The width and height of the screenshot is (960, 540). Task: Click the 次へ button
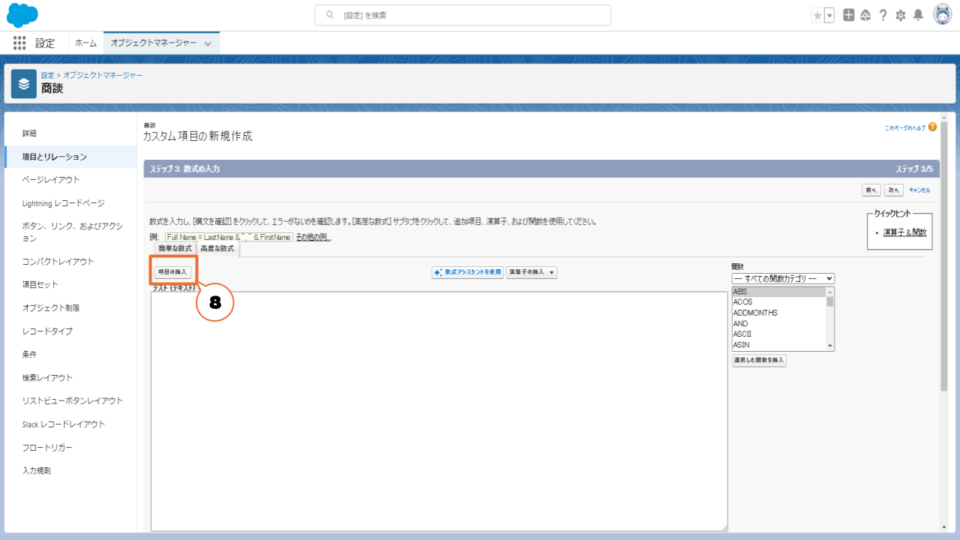(x=893, y=190)
